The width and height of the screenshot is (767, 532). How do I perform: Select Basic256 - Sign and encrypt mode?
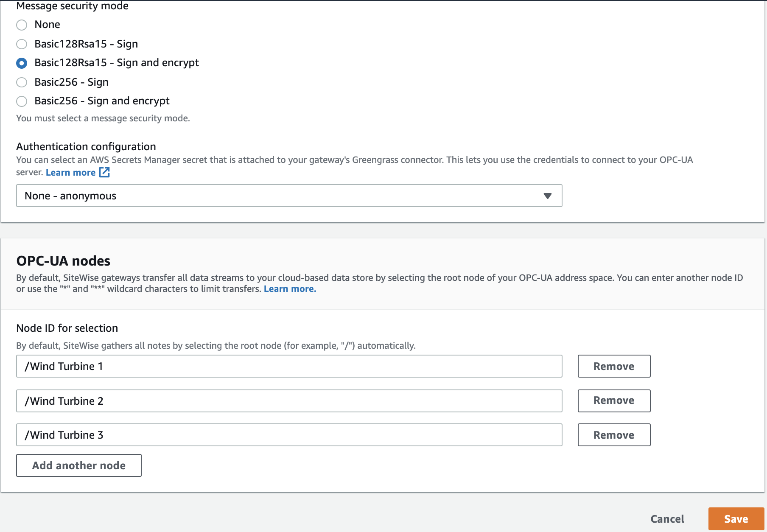[x=22, y=101]
